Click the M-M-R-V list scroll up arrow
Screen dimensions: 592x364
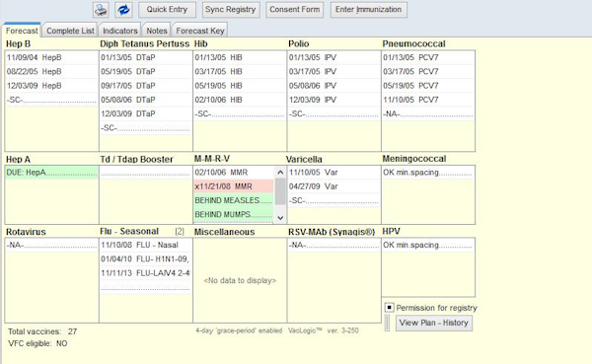coord(280,173)
